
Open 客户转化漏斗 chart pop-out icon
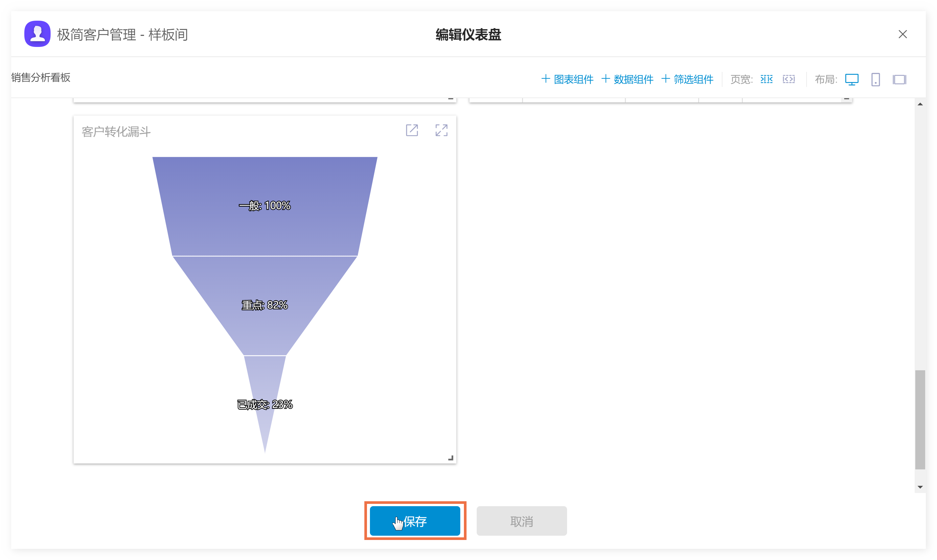412,130
